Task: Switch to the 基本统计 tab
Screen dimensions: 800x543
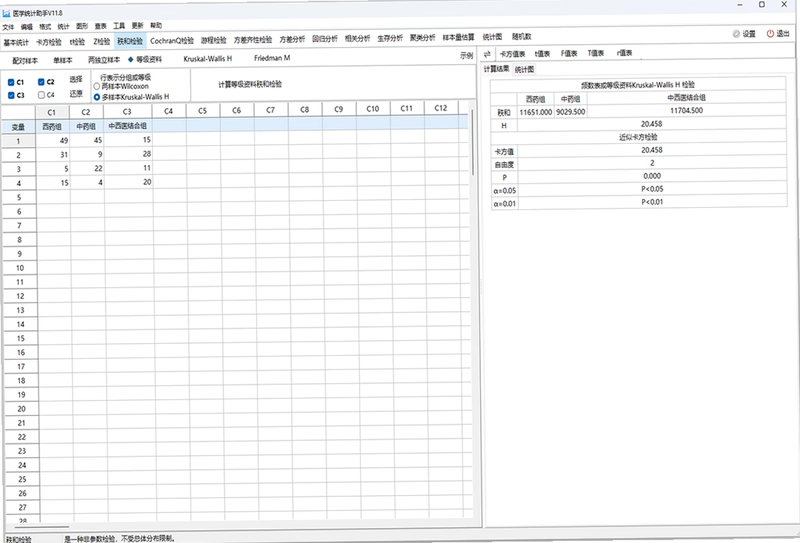Action: (16, 42)
